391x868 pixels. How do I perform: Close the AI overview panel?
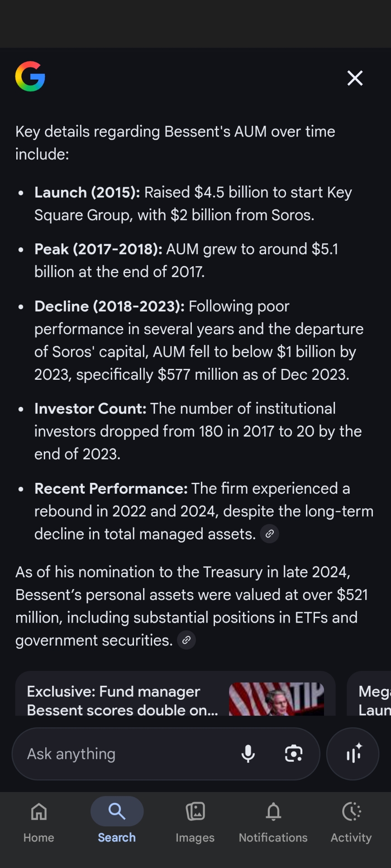coord(355,78)
